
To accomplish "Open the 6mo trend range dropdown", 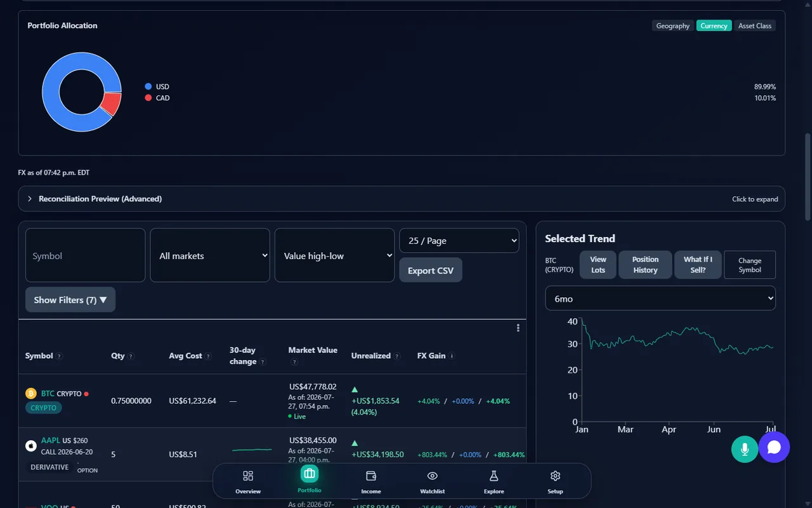I will pos(660,298).
